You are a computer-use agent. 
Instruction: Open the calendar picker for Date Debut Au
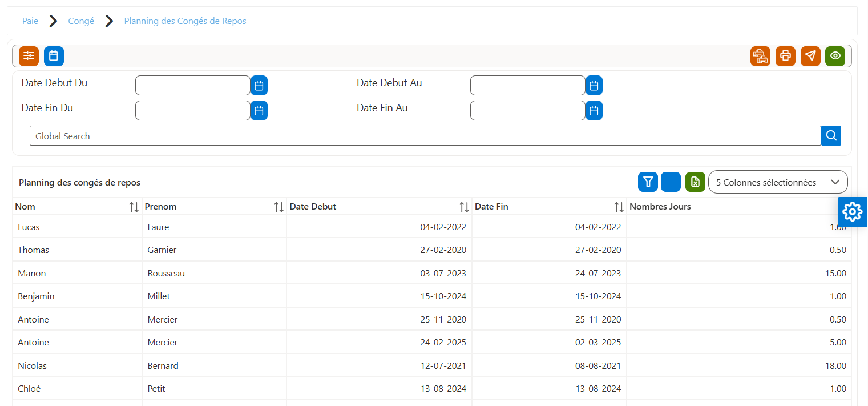pyautogui.click(x=594, y=86)
